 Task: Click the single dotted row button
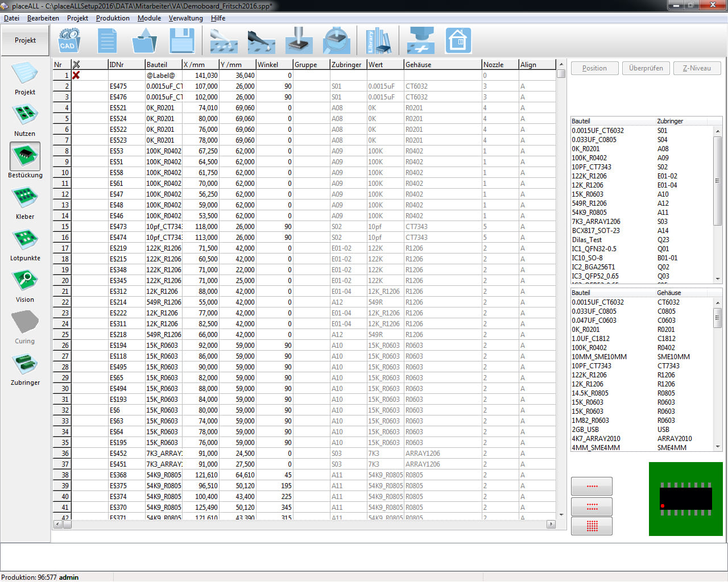591,487
